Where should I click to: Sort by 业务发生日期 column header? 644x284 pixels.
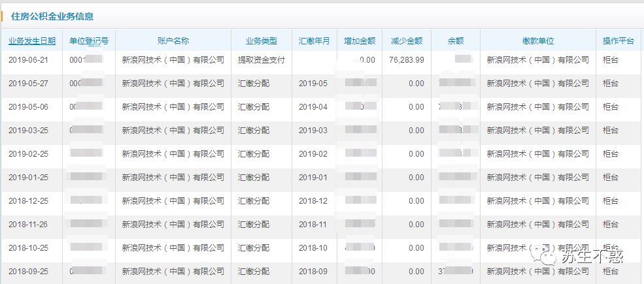coord(32,41)
